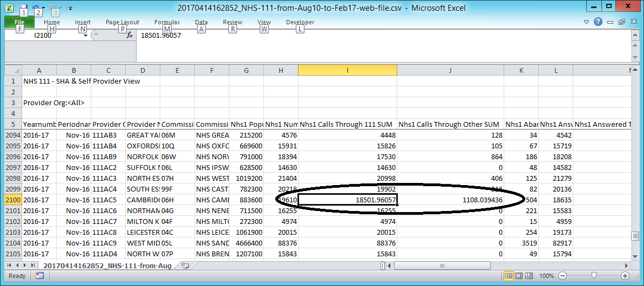Click cell with OXFORDS provider name
The width and height of the screenshot is (644, 286).
(x=143, y=146)
